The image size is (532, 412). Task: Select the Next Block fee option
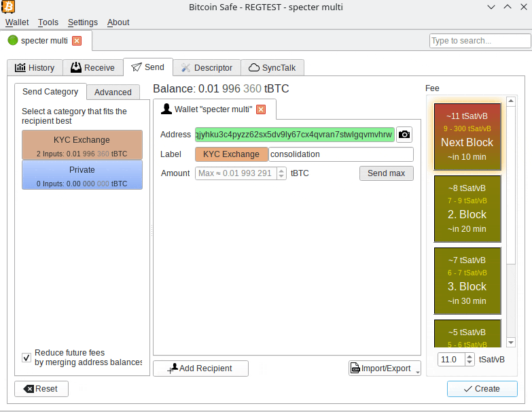[x=467, y=137]
